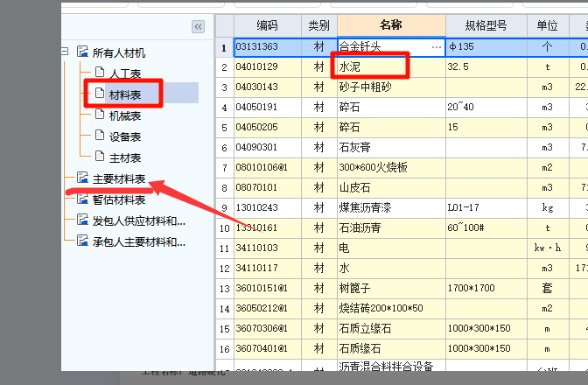
Task: Click spec cell L01-17
Action: point(486,208)
